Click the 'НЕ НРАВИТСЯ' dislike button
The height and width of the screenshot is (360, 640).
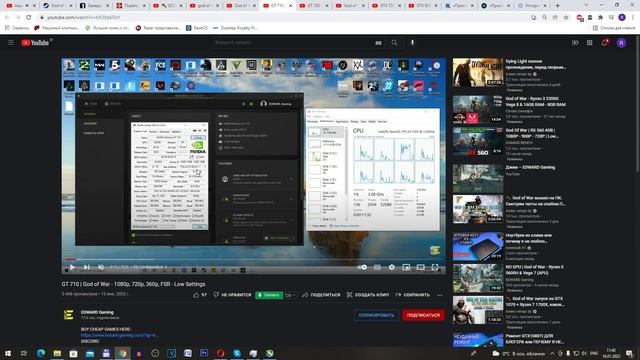click(x=232, y=295)
